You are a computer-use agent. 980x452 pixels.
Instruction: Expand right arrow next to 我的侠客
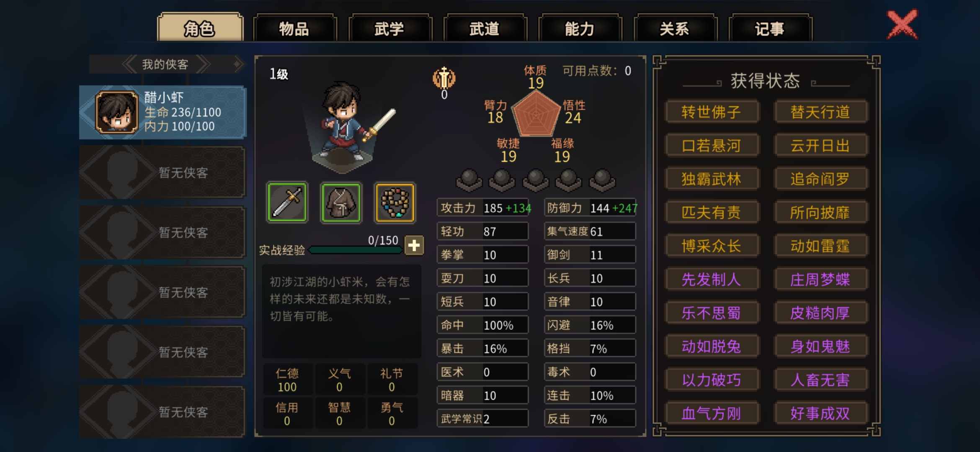238,64
